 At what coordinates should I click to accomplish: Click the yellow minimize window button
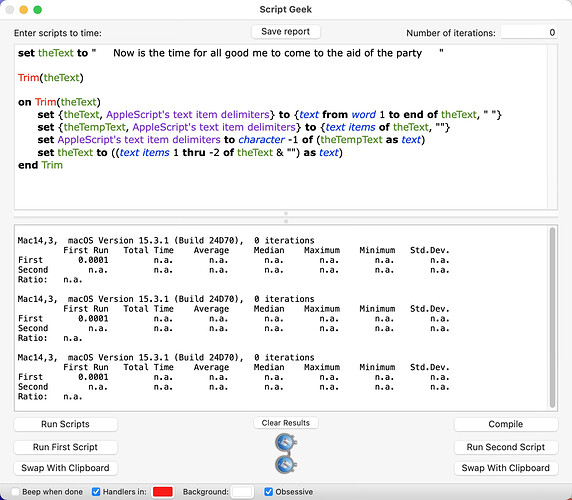pyautogui.click(x=24, y=10)
